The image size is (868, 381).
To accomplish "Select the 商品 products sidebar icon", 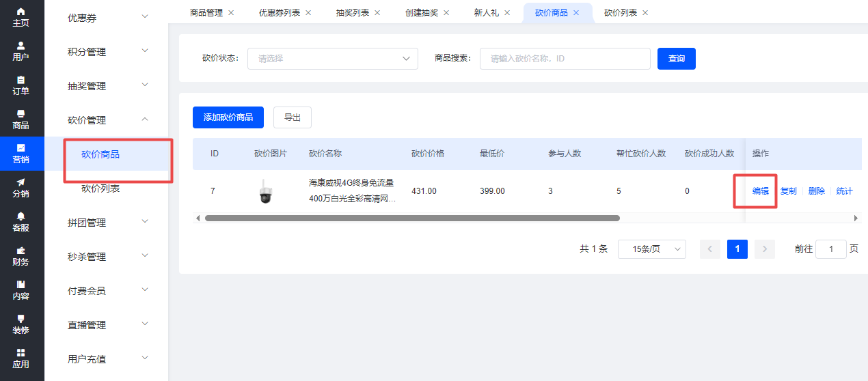I will click(21, 119).
